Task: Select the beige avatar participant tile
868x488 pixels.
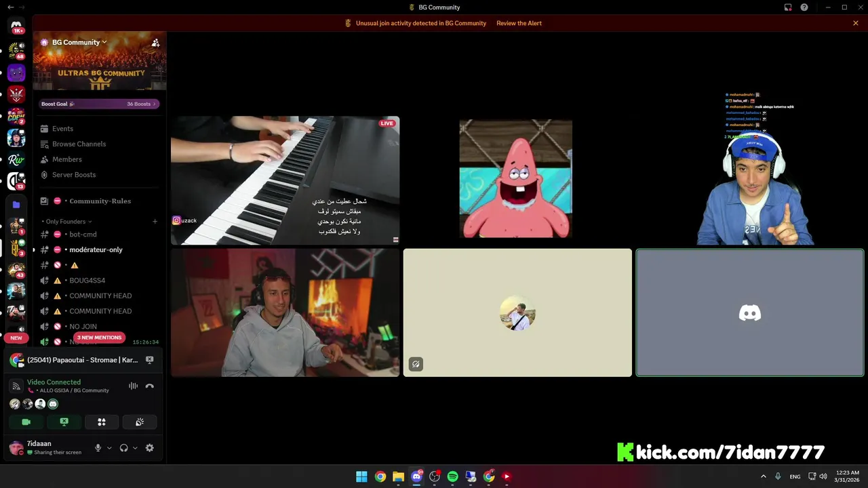Action: (517, 312)
